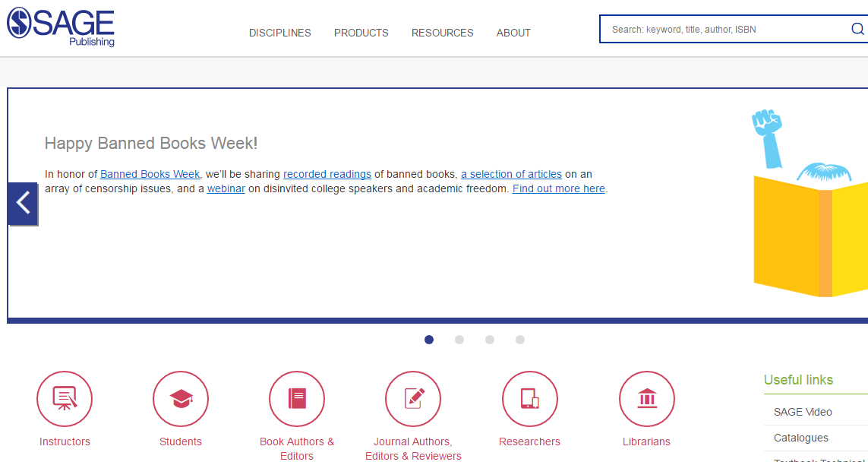Open the ABOUT menu
Viewport: 868px width, 462px height.
(x=513, y=33)
